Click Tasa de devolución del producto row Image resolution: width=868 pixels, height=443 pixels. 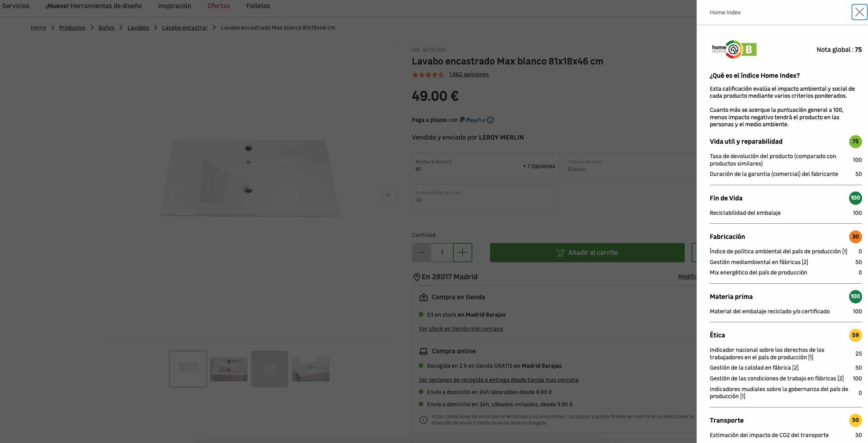[x=786, y=160]
